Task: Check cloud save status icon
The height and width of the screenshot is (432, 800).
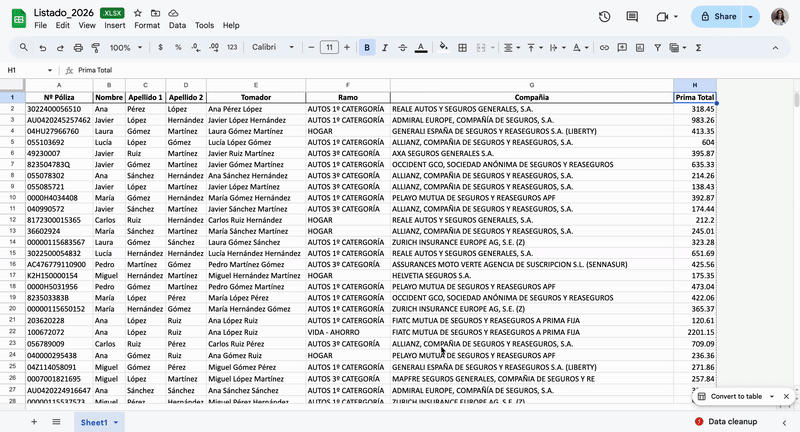Action: [x=173, y=13]
